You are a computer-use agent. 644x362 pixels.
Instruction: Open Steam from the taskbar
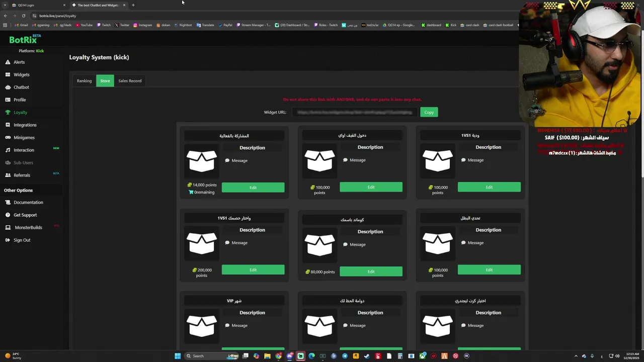(x=367, y=356)
